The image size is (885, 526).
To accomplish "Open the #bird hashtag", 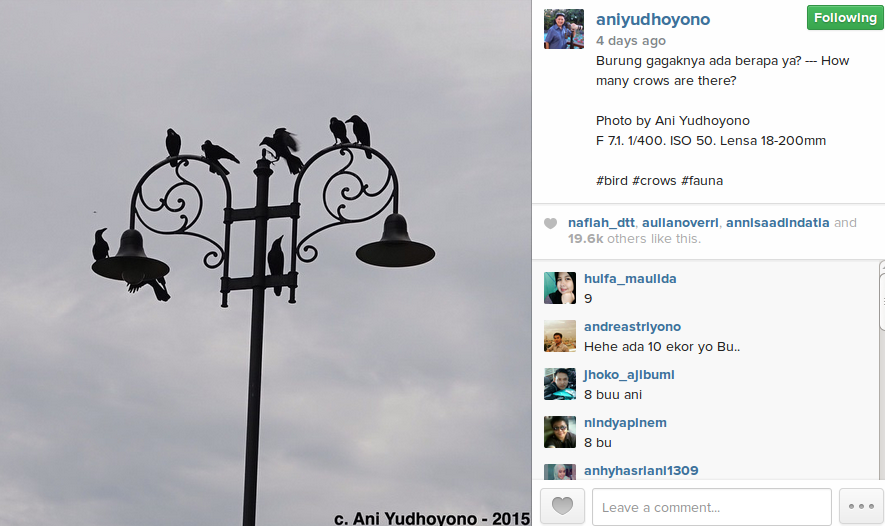I will tap(612, 181).
